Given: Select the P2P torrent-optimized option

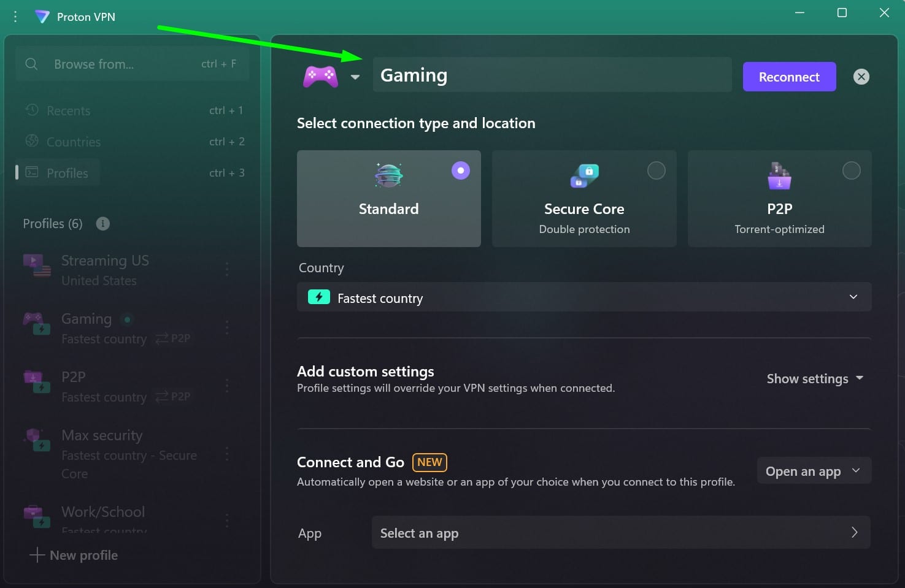Looking at the screenshot, I should coord(779,199).
